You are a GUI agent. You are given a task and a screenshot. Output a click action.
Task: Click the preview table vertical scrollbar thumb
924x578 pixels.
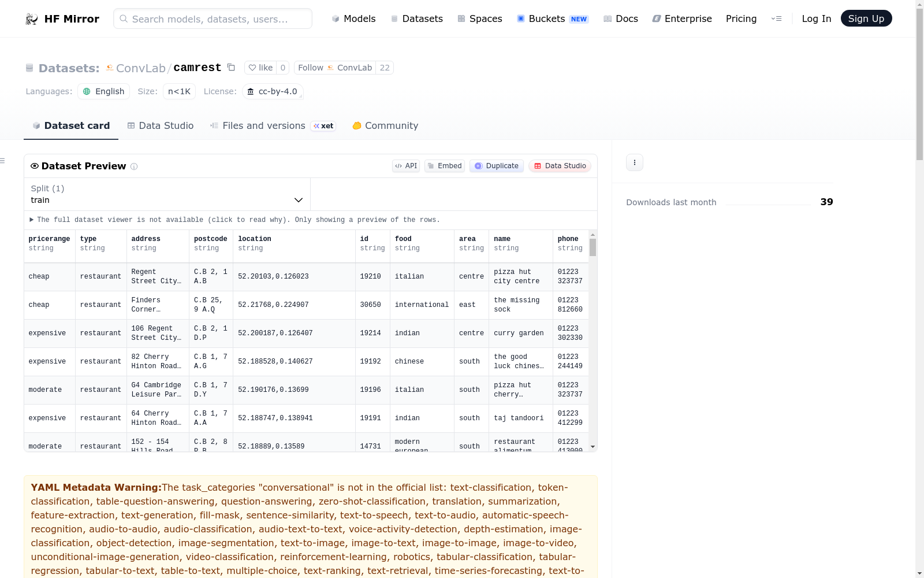[593, 247]
